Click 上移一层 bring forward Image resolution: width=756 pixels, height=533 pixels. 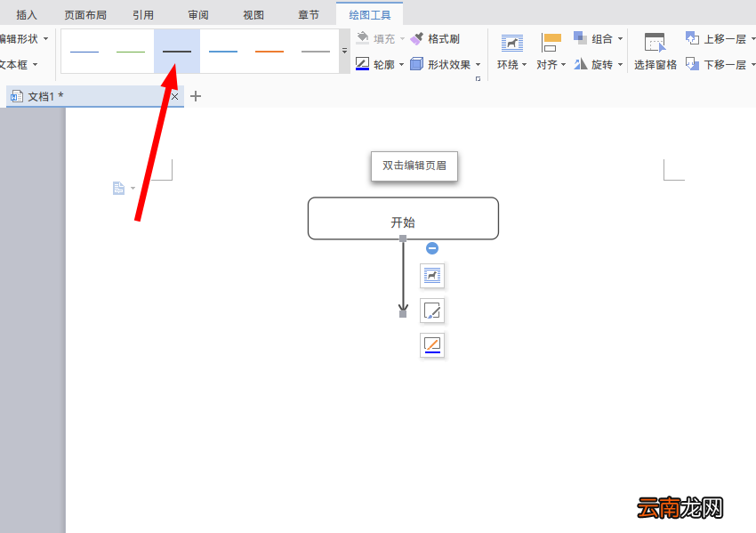click(715, 38)
